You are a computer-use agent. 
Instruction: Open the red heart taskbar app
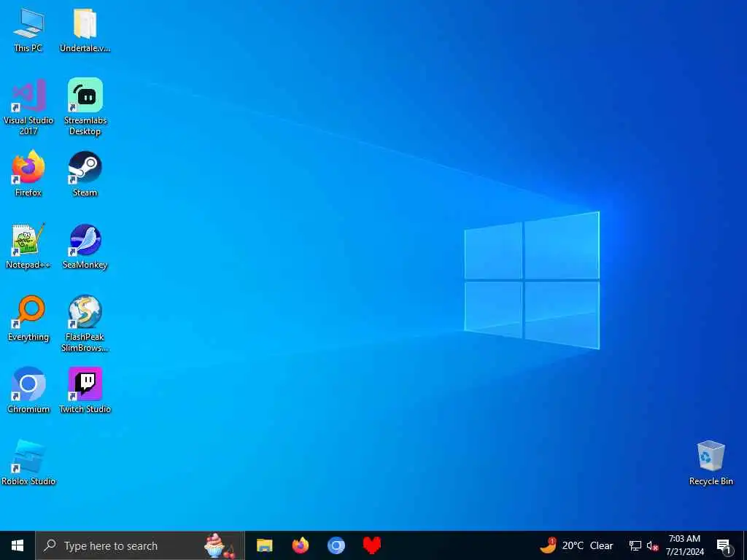coord(371,545)
